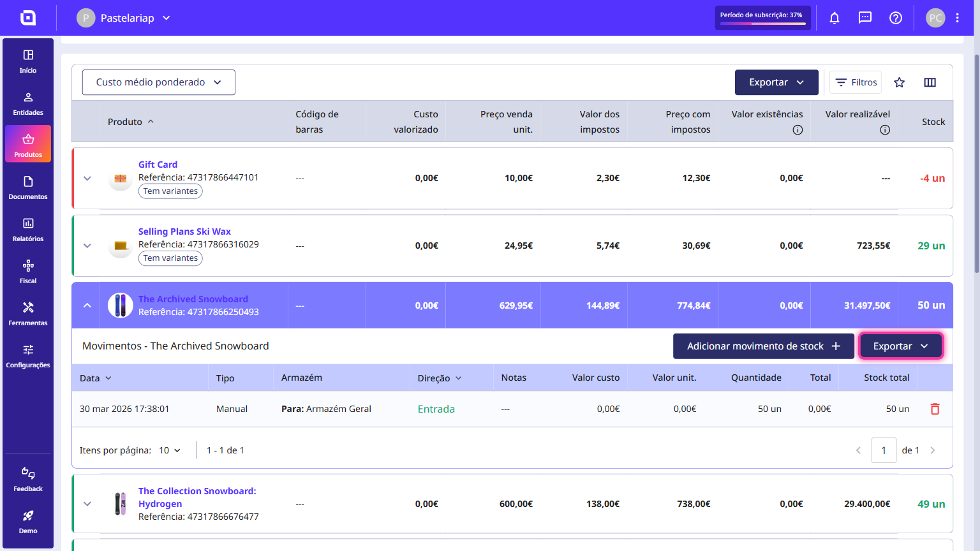Go to the next movements page
Image resolution: width=980 pixels, height=551 pixels.
pyautogui.click(x=933, y=450)
